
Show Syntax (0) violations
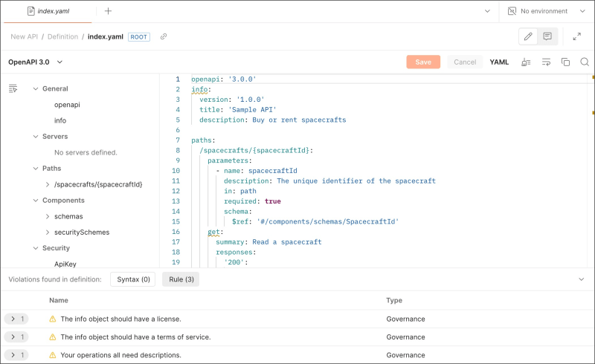point(133,279)
